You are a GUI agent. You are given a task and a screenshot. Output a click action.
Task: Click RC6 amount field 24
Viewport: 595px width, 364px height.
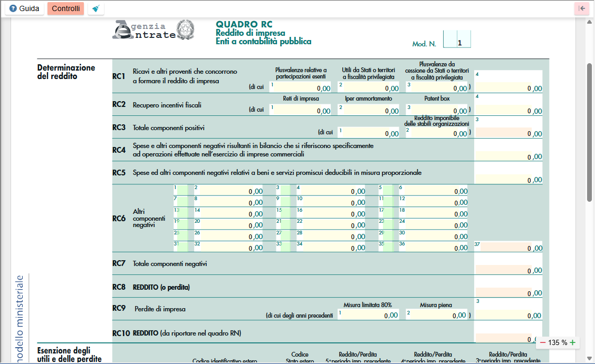tap(434, 224)
